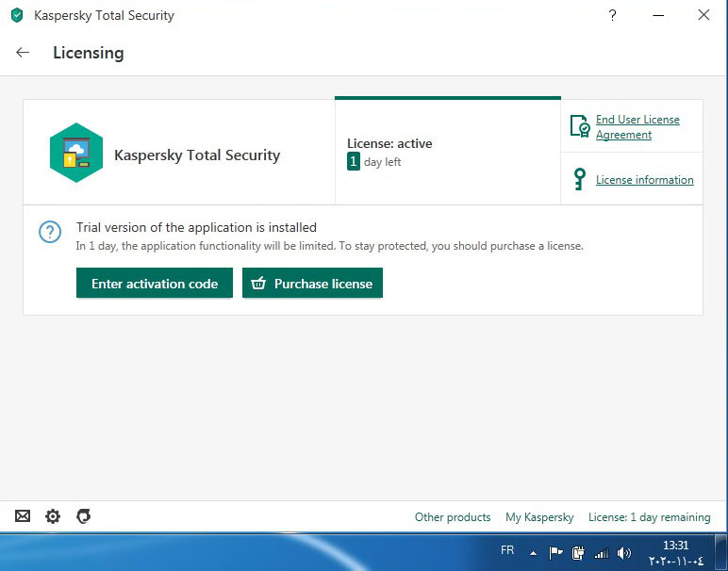Go back using the back arrow
The height and width of the screenshot is (571, 728).
pos(23,53)
